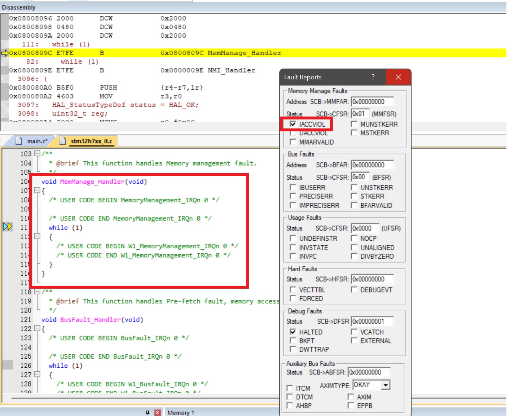Enable the DIVBYZERO checkbox

point(354,256)
